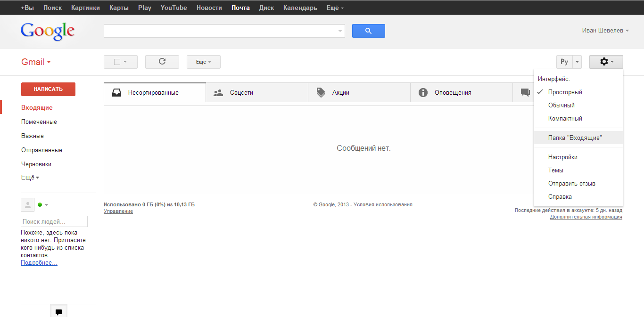Viewport: 644px width, 317px height.
Task: Tick the select-all messages checkbox
Action: click(x=117, y=62)
